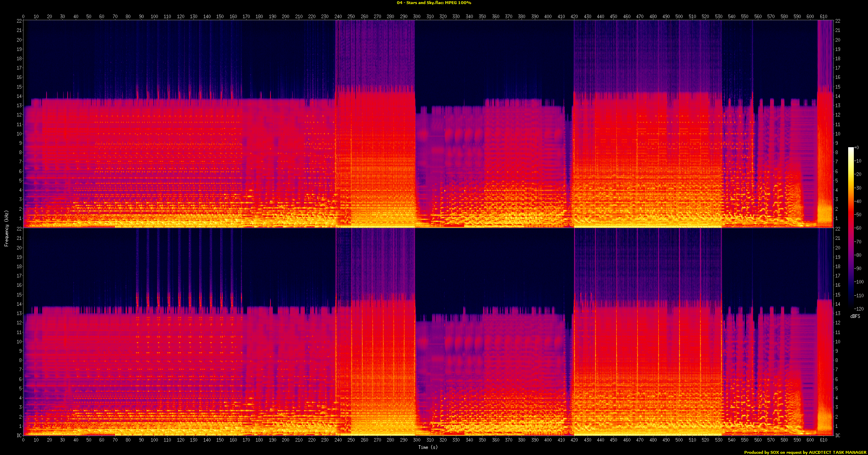Click the 'dBFS' label under the color scale

coord(855,316)
